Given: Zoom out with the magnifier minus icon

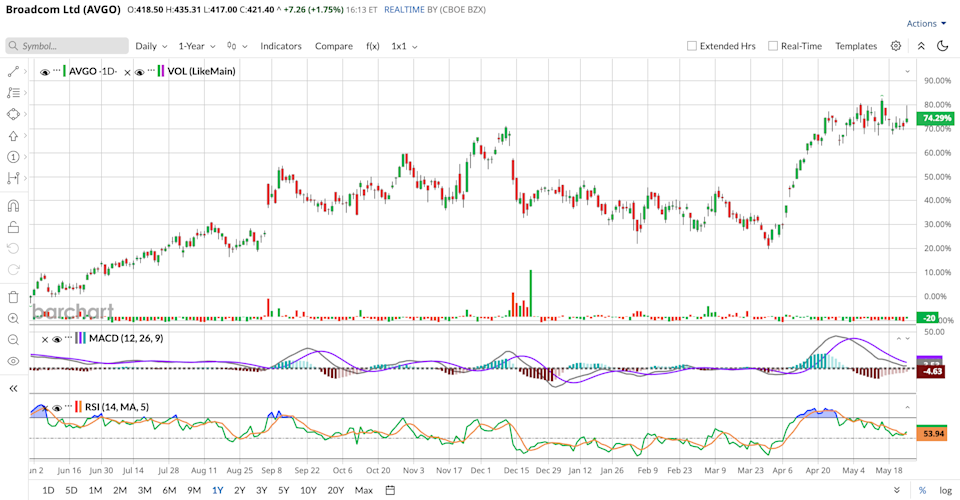Looking at the screenshot, I should click(x=13, y=340).
